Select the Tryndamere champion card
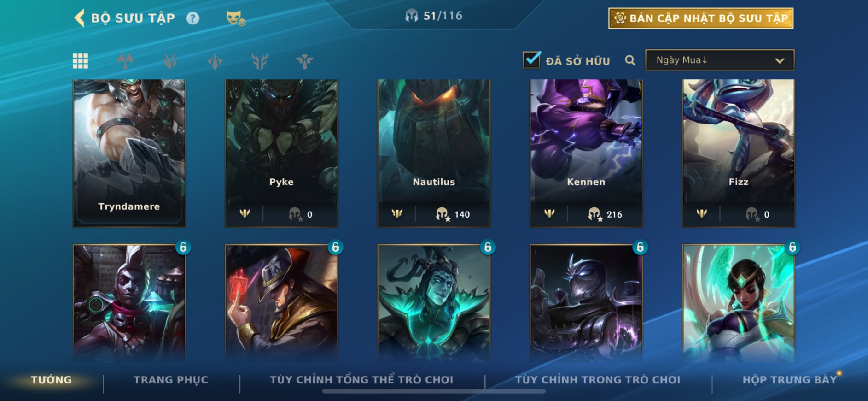 pos(129,153)
